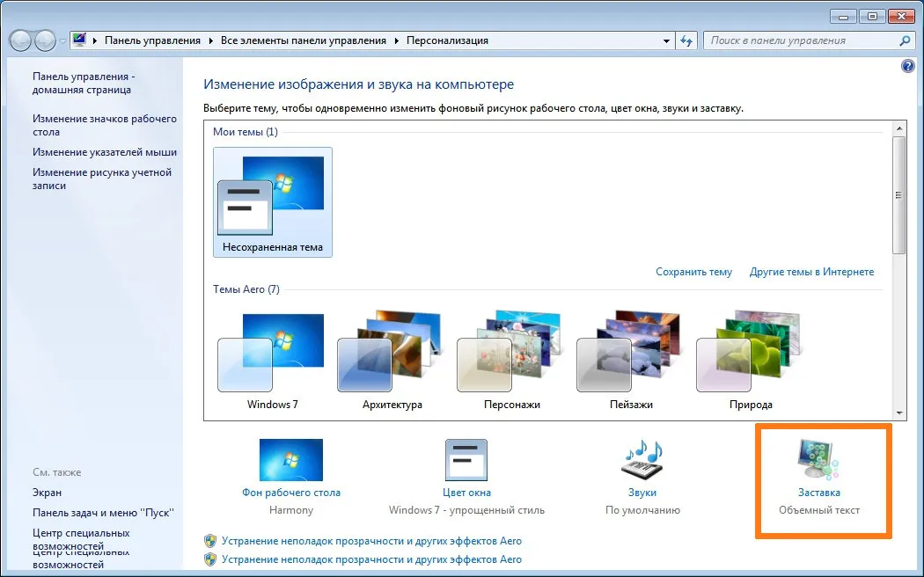Click the Мои темы (1) group header
The width and height of the screenshot is (924, 577).
click(246, 132)
